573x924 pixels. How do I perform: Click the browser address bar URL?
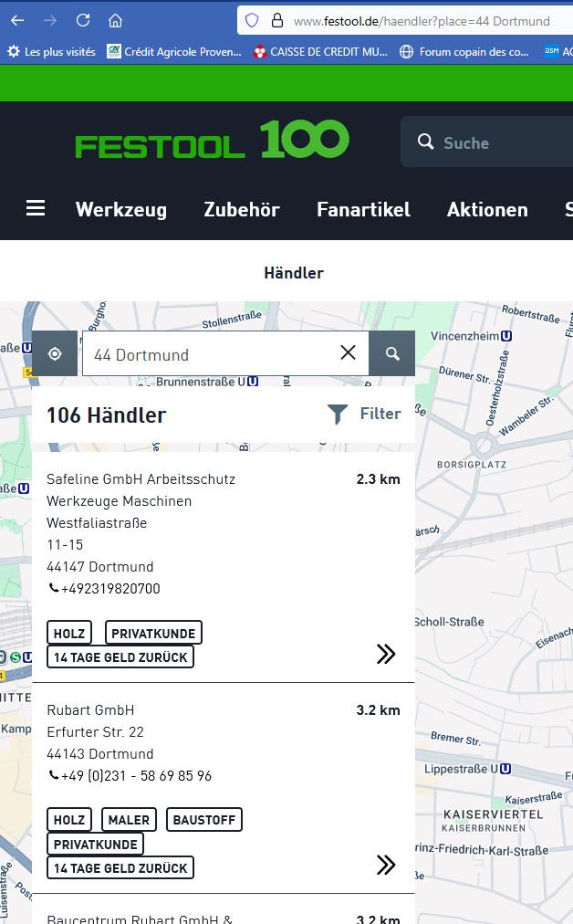[x=422, y=21]
